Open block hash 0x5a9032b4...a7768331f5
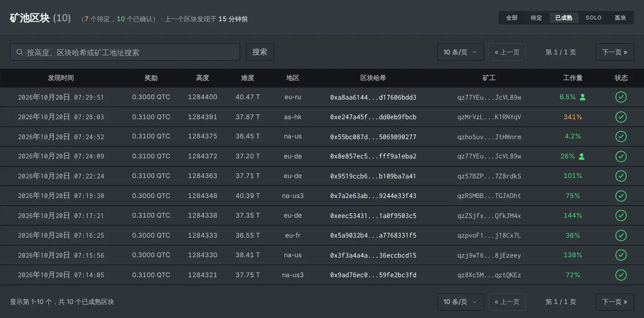644x318 pixels. [373, 235]
